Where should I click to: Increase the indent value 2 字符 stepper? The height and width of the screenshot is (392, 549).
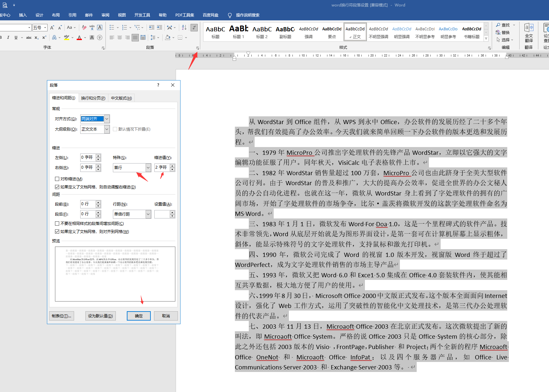point(172,166)
